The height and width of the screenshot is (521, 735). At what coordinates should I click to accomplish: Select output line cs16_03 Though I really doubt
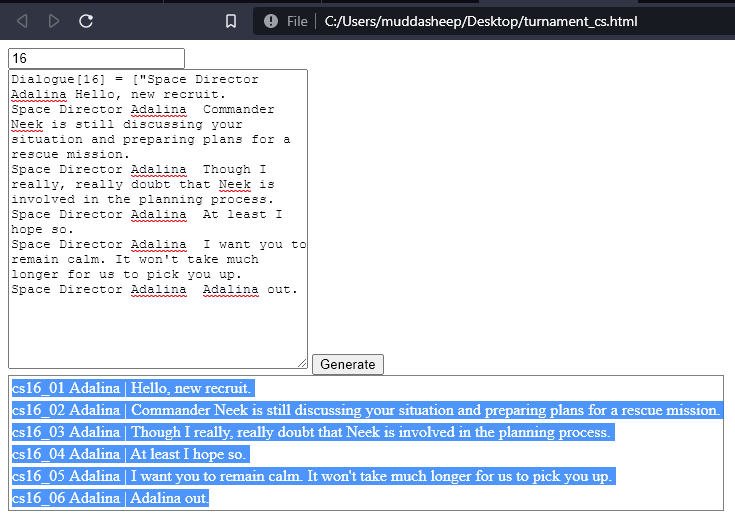click(x=313, y=432)
